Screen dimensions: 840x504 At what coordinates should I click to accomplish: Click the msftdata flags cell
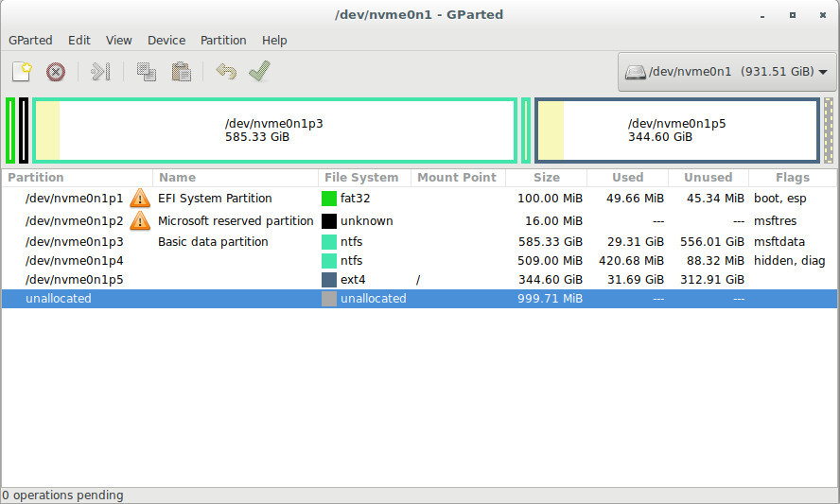pos(779,241)
